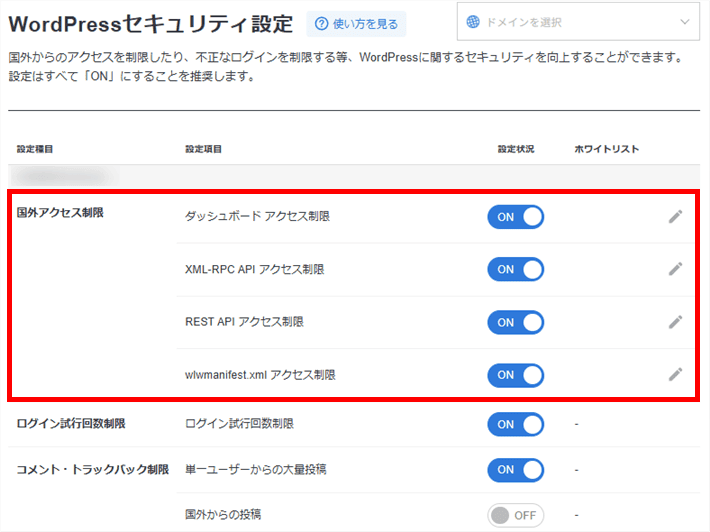Click the domain dropdown chevron arrow

(x=685, y=22)
